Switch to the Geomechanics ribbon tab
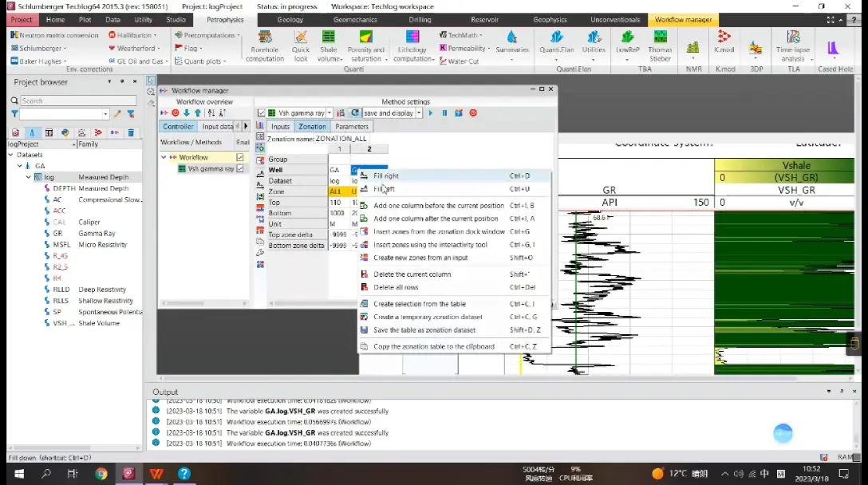 click(x=355, y=19)
